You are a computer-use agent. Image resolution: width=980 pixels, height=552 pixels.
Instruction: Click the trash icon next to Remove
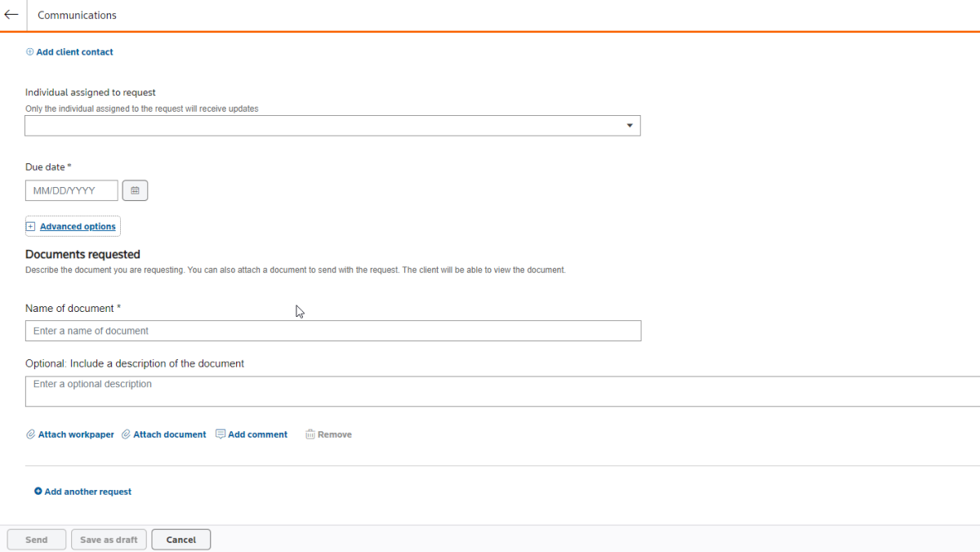pyautogui.click(x=310, y=434)
